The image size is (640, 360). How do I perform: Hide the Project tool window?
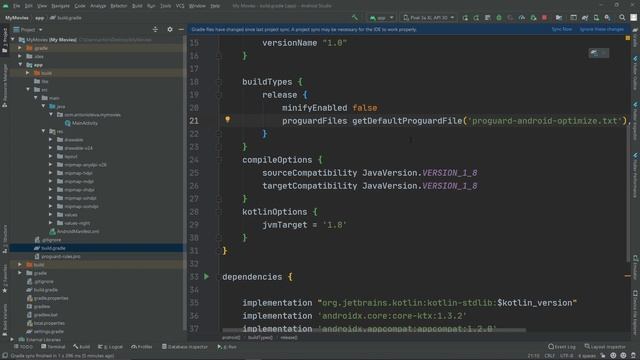[x=181, y=29]
